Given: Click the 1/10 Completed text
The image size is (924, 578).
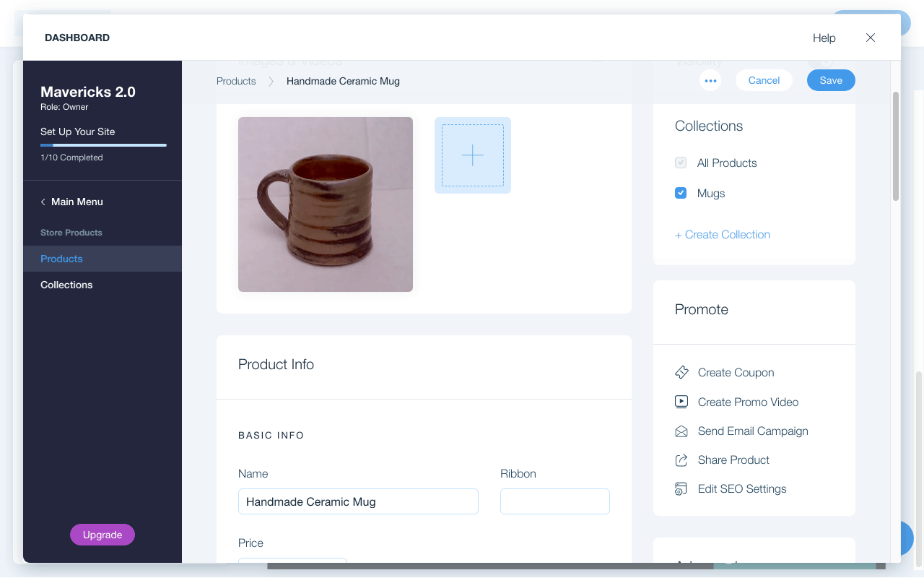Looking at the screenshot, I should click(x=71, y=158).
